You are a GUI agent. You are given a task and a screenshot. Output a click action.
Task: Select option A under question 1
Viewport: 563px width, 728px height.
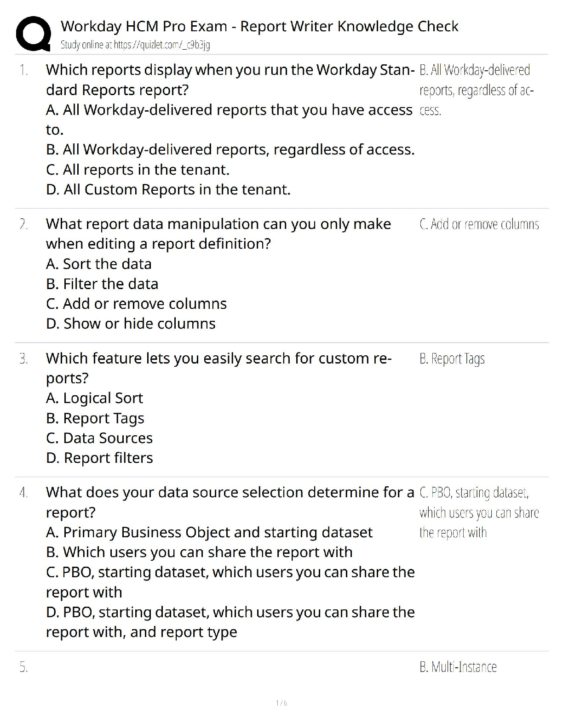pos(229,110)
